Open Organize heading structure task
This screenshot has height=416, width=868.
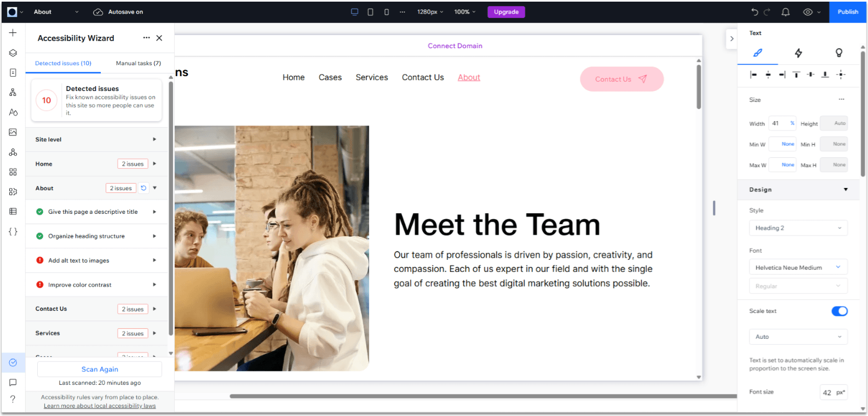click(x=97, y=236)
